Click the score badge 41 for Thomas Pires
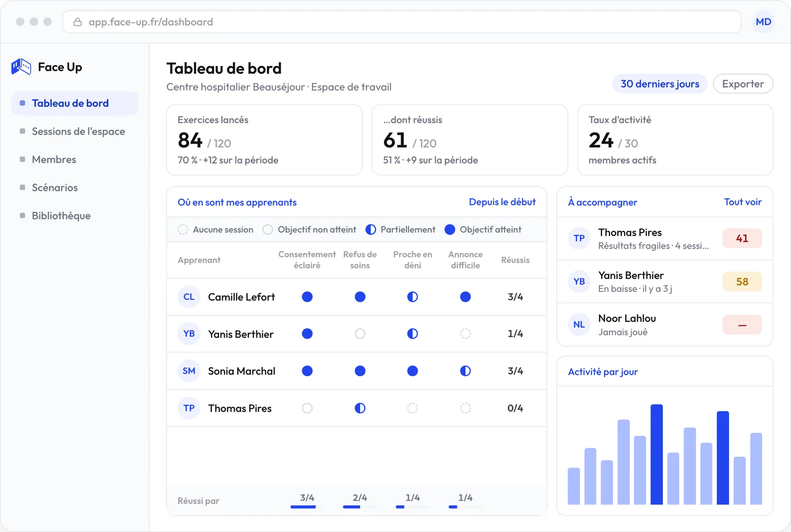791x532 pixels. 742,238
